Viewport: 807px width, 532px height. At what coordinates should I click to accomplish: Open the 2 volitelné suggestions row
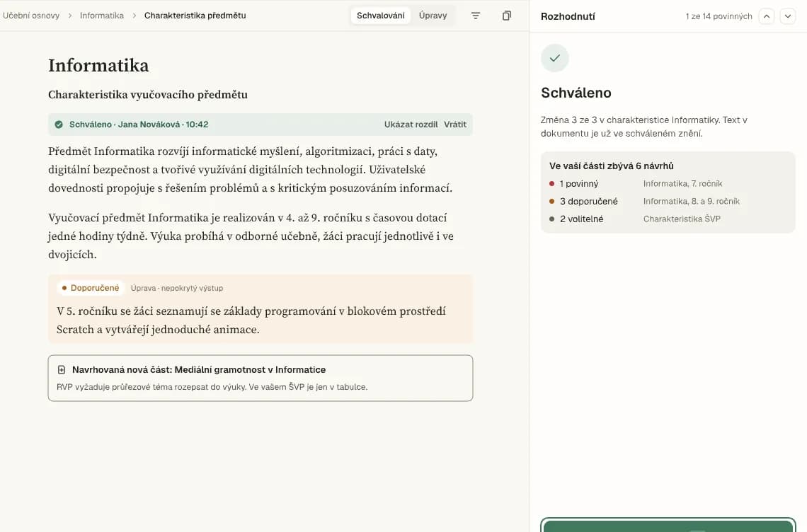[x=668, y=219]
